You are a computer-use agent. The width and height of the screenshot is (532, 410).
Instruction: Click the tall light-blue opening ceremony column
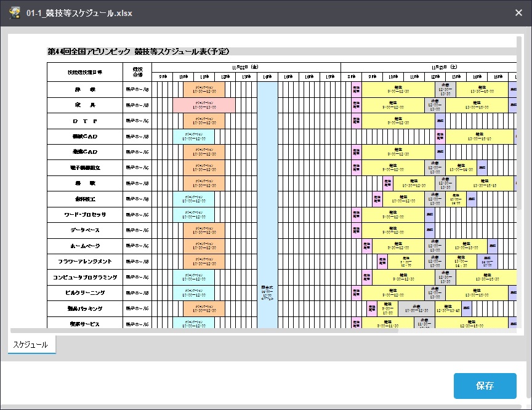pos(267,203)
